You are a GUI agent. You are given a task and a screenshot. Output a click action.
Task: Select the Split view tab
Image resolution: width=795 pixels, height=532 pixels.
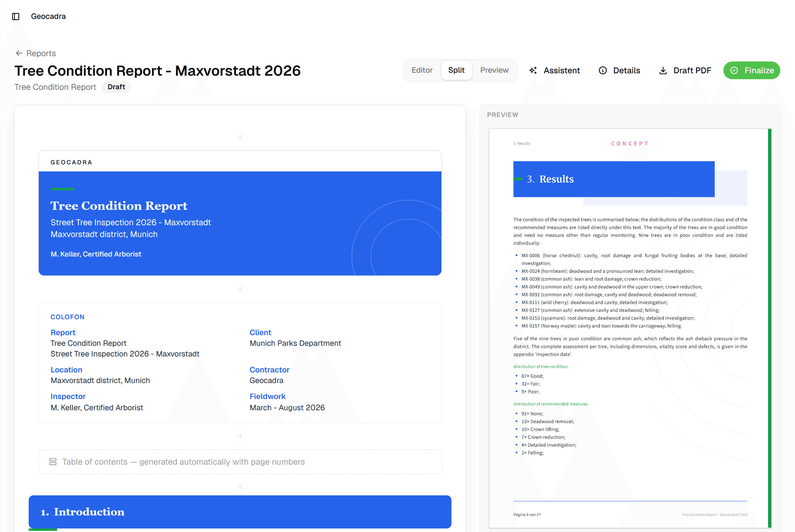[456, 70]
